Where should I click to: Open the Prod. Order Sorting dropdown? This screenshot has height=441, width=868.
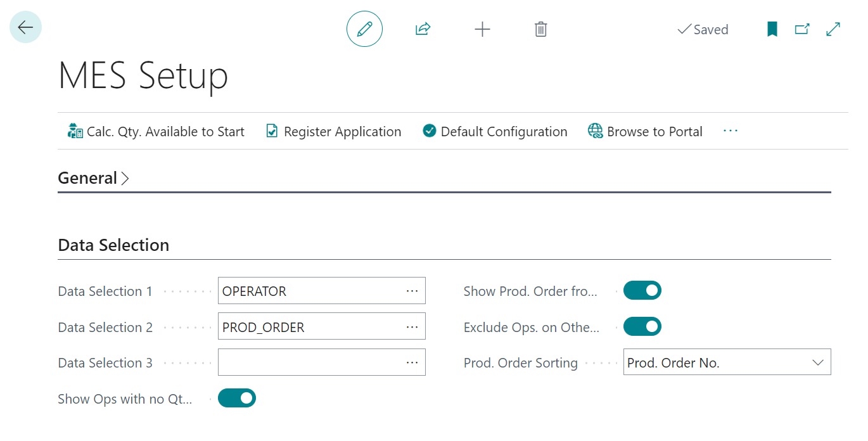[x=817, y=362]
